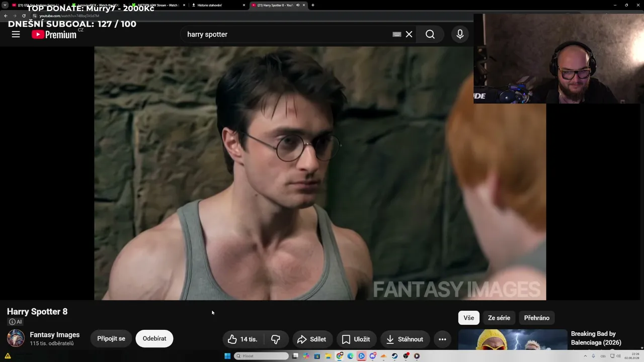Open the Fantasy Images channel name link

(55, 335)
